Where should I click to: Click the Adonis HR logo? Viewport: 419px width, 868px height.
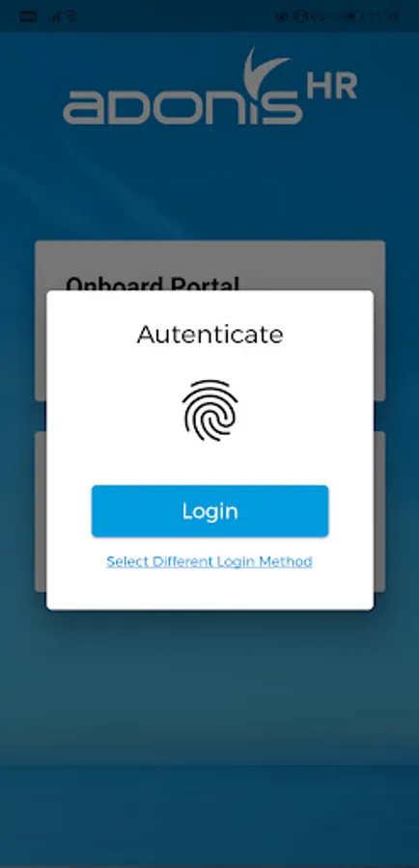coord(209,87)
